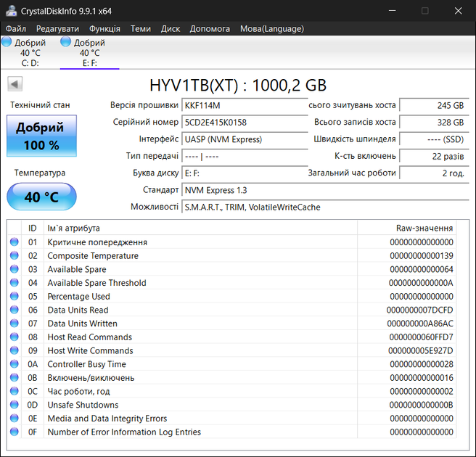476x457 pixels.
Task: Click status orb of Percentage Used row
Action: (15, 296)
